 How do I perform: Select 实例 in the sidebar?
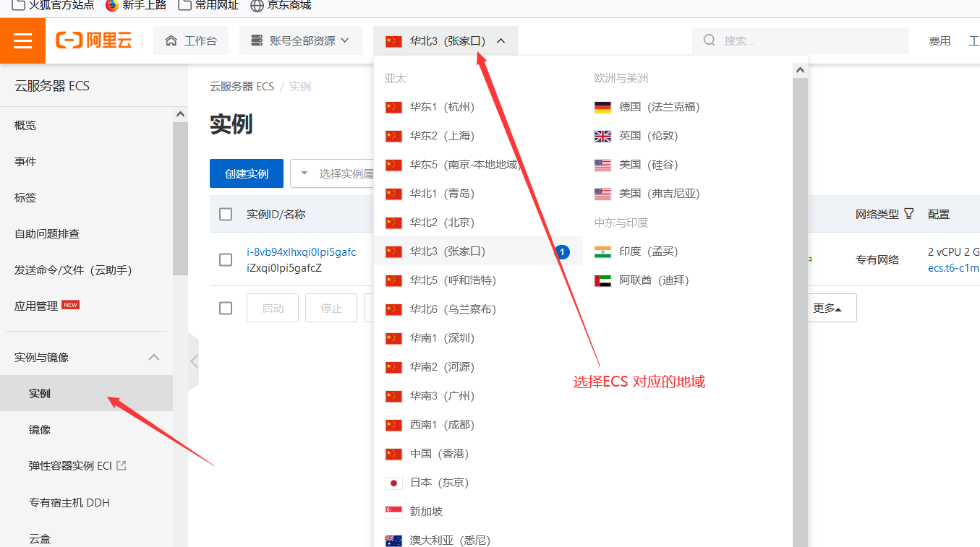tap(86, 393)
